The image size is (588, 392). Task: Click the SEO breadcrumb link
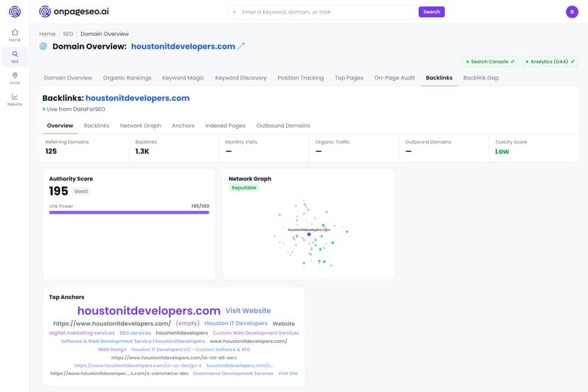click(68, 34)
